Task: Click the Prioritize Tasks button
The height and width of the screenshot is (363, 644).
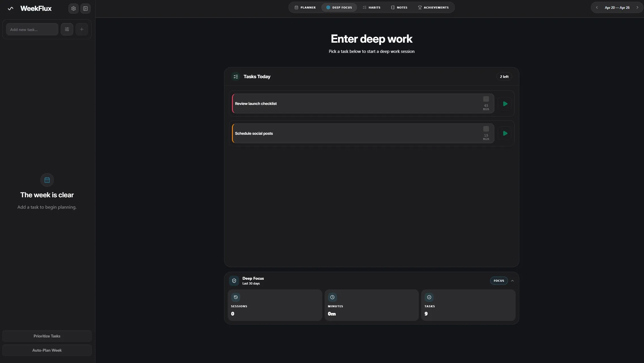Action: 47,336
